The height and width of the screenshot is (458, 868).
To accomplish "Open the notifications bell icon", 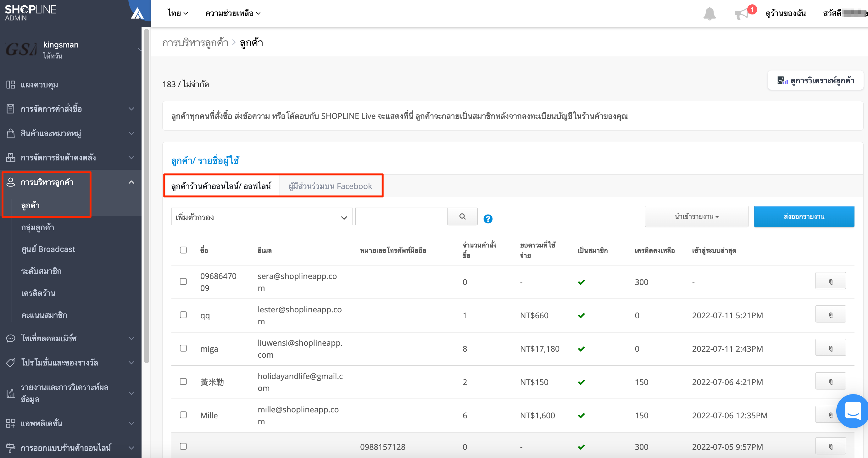I will point(709,14).
